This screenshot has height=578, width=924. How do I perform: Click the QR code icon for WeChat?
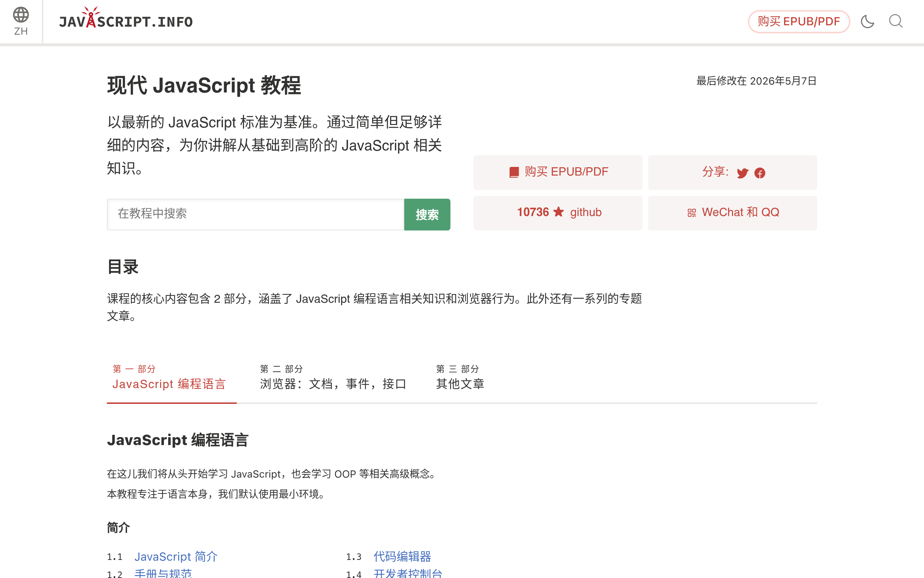[x=692, y=213]
